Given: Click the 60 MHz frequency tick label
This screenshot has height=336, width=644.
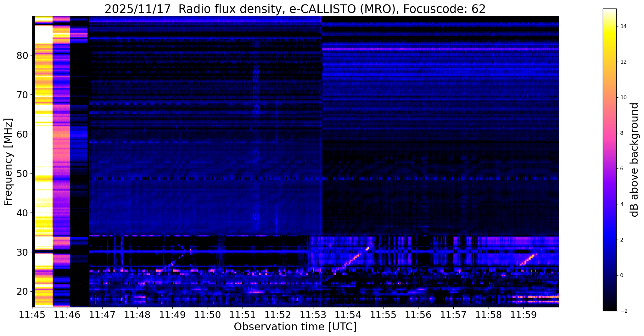Looking at the screenshot, I should click(x=22, y=134).
